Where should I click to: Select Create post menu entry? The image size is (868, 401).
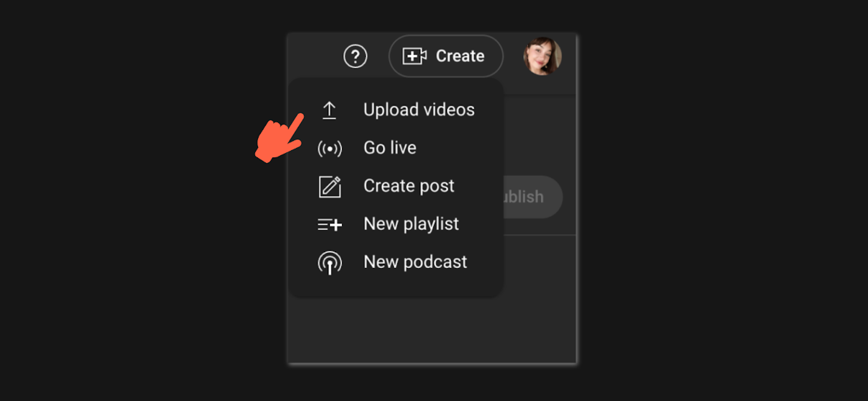click(396, 186)
